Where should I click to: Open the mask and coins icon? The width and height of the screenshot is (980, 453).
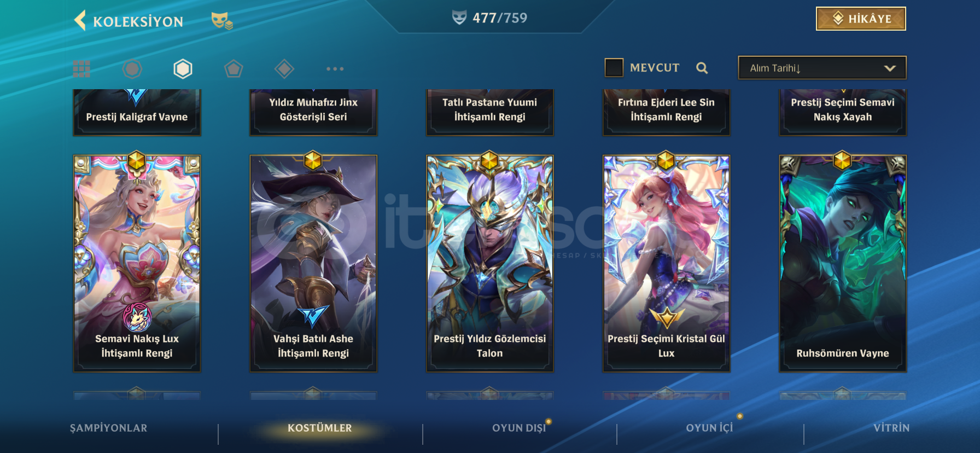(x=222, y=21)
